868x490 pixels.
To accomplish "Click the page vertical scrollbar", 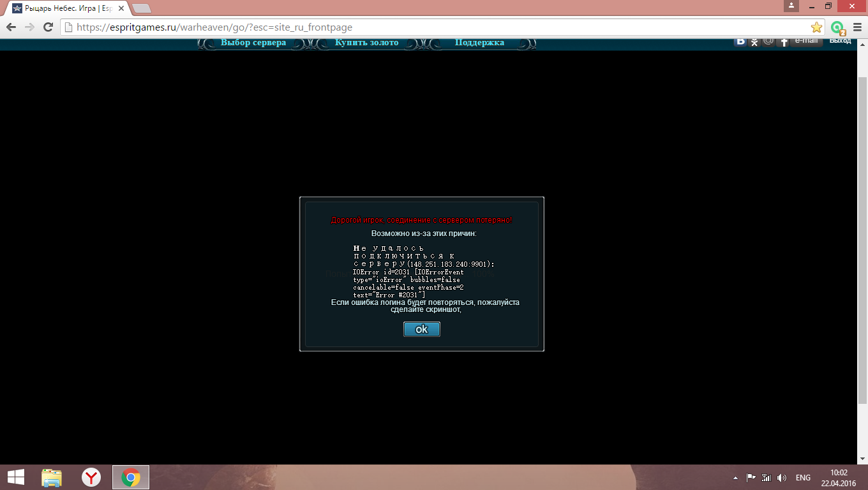I will (x=862, y=242).
